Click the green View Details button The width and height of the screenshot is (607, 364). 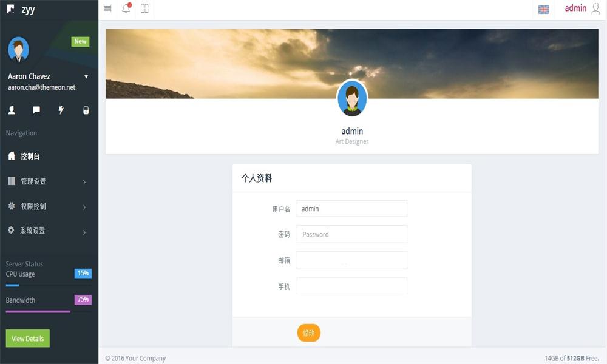(x=27, y=339)
